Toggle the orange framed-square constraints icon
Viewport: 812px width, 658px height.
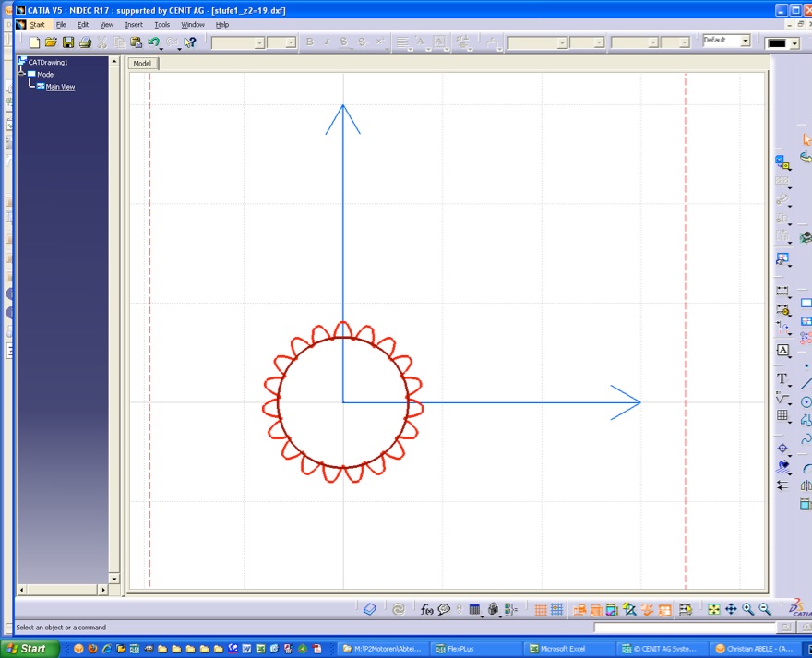click(x=664, y=610)
